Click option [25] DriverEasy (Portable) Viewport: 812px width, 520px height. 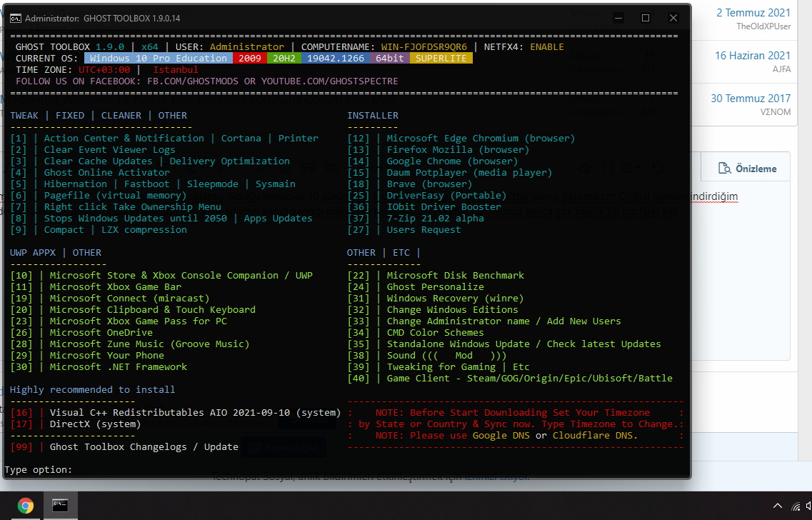[427, 195]
